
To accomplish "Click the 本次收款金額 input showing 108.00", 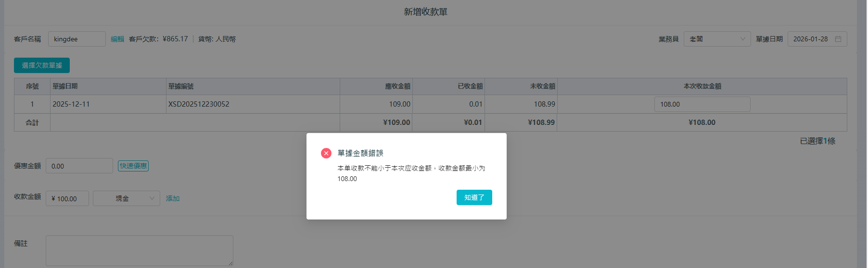I will pyautogui.click(x=702, y=104).
